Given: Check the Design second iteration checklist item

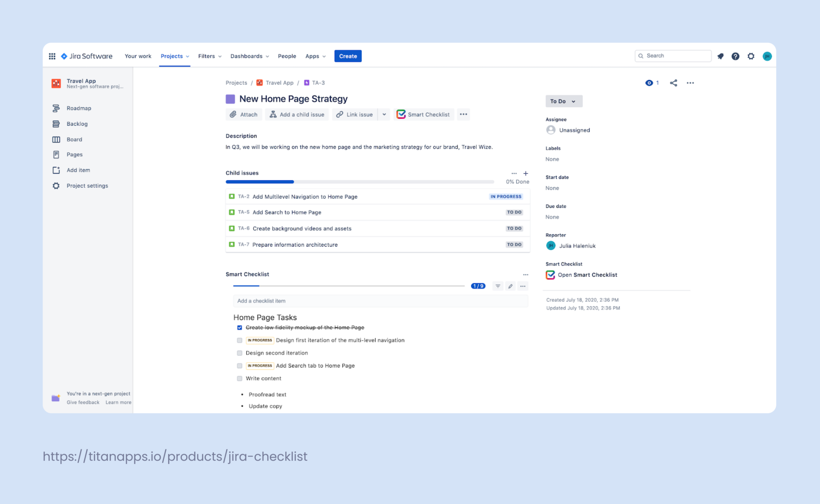Looking at the screenshot, I should click(239, 353).
